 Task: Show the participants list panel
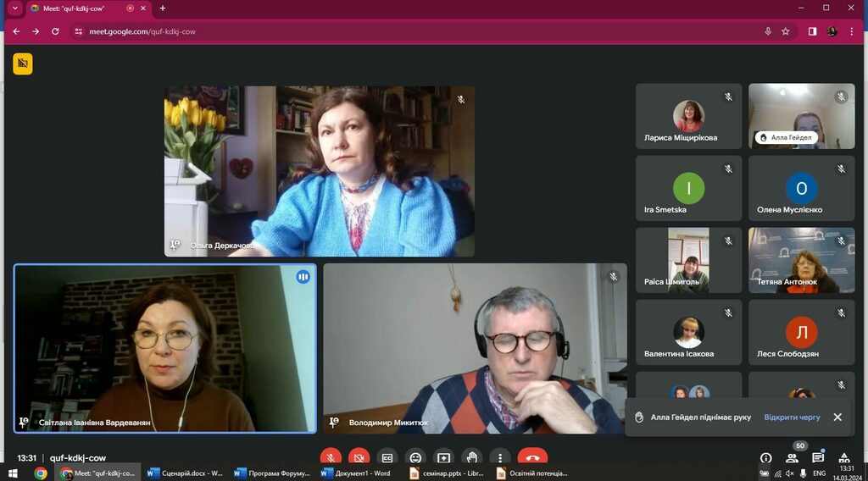point(792,457)
